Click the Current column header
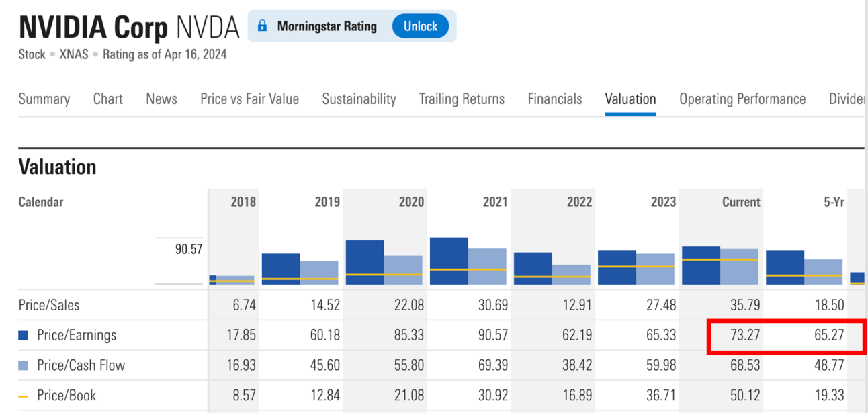The width and height of the screenshot is (868, 413). point(741,202)
